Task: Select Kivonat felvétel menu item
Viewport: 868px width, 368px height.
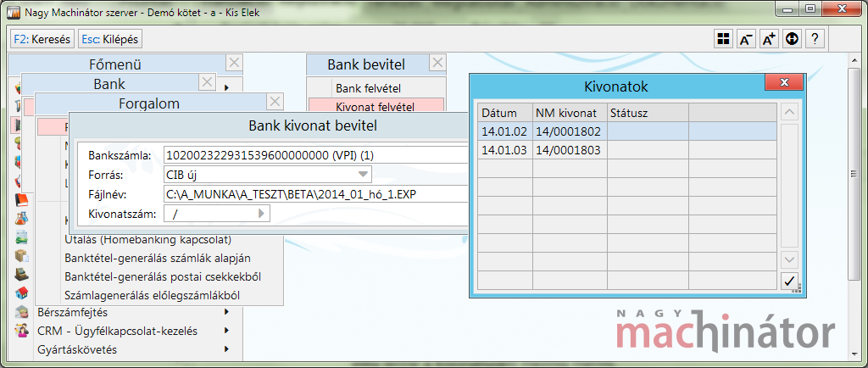Action: [376, 106]
